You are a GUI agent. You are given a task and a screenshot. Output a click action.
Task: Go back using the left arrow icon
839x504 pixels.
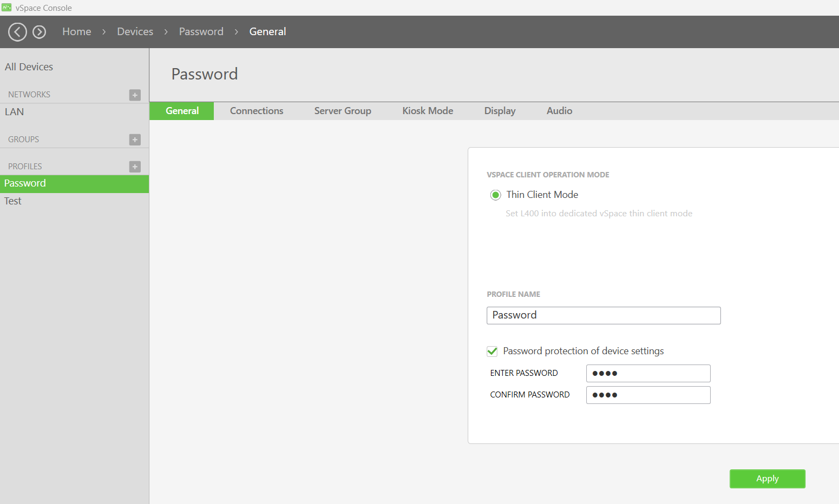click(x=17, y=32)
